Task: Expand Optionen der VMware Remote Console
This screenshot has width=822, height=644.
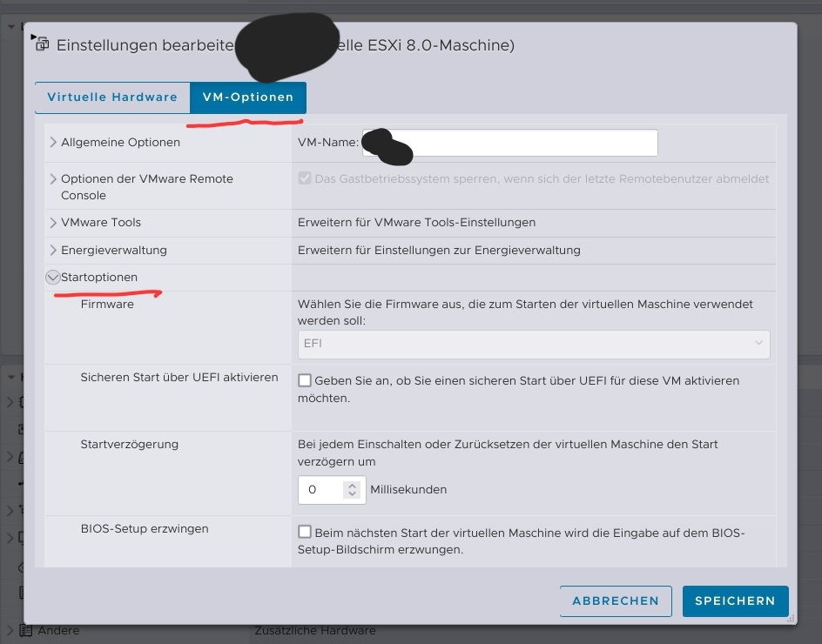Action: (53, 178)
